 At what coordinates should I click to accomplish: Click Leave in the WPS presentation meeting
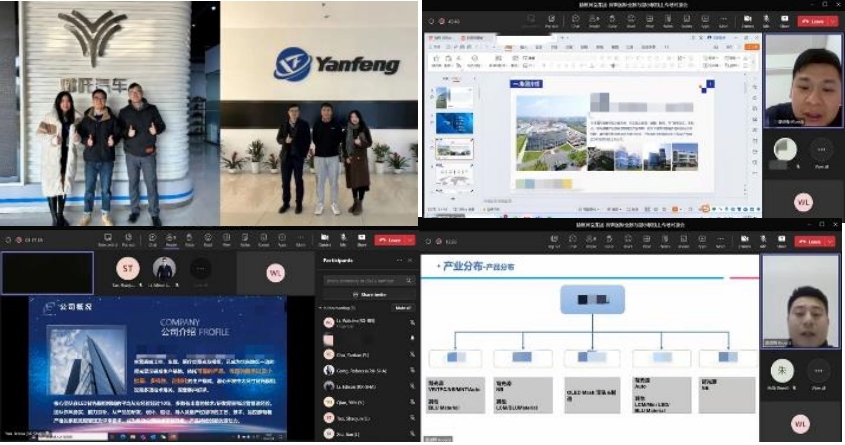[x=813, y=22]
